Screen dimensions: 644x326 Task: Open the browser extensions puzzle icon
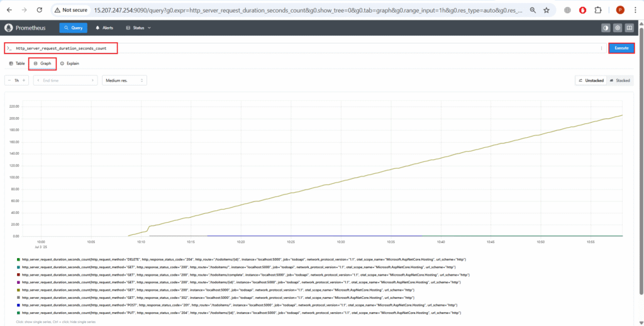[598, 10]
